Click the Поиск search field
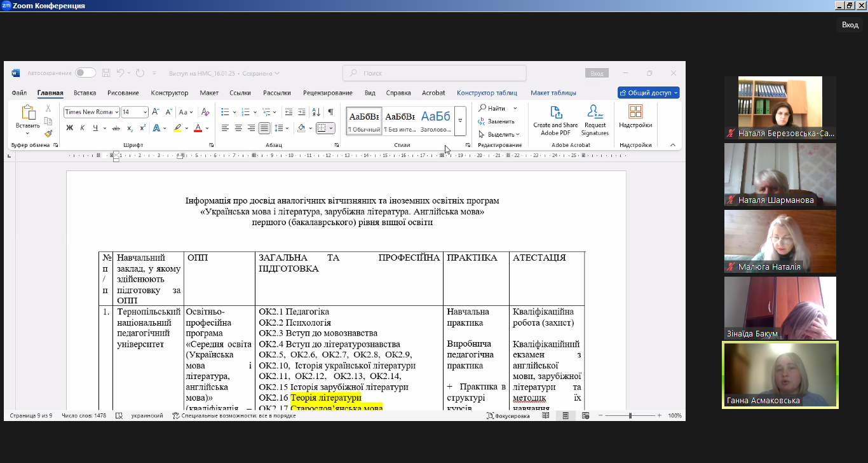Viewport: 868px width, 463px height. pyautogui.click(x=435, y=73)
